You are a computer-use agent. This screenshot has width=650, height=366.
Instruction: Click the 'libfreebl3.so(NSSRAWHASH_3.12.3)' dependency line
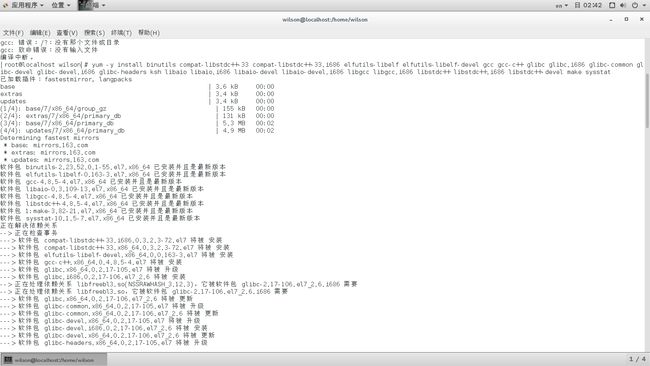pyautogui.click(x=179, y=284)
